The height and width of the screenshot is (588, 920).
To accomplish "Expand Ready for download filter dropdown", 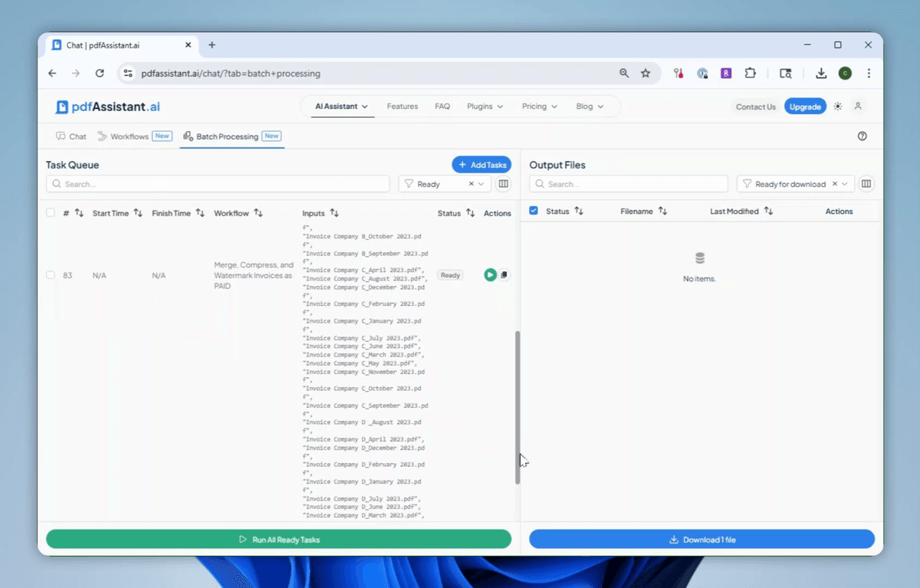I will (x=845, y=184).
